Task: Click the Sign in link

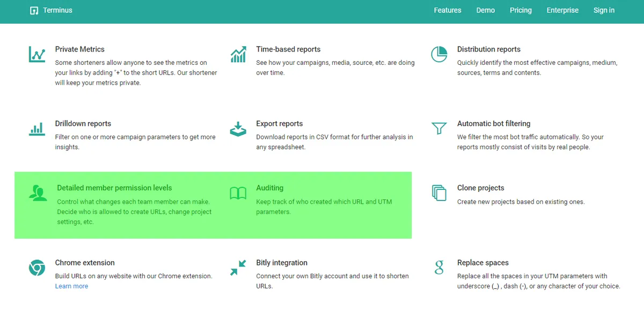Action: click(x=604, y=10)
